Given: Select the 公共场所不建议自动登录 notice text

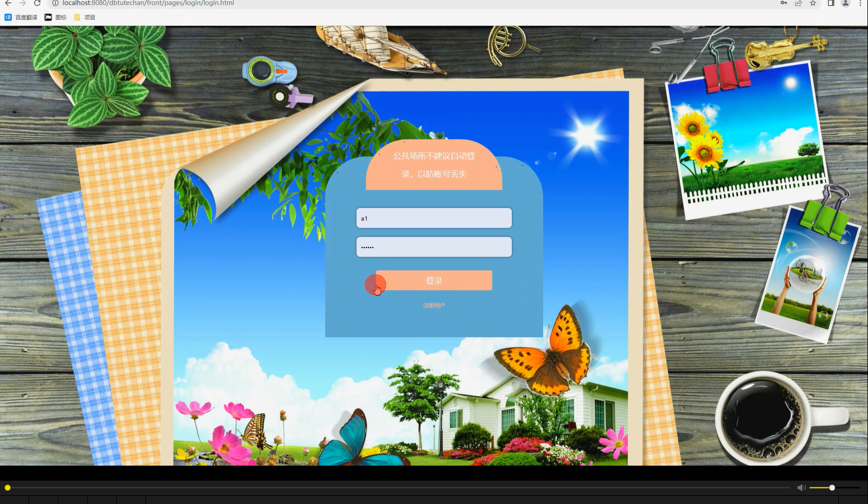Looking at the screenshot, I should click(x=434, y=165).
